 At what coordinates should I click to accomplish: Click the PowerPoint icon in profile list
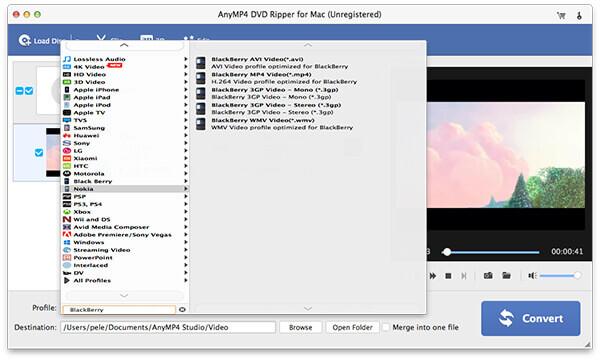(67, 257)
